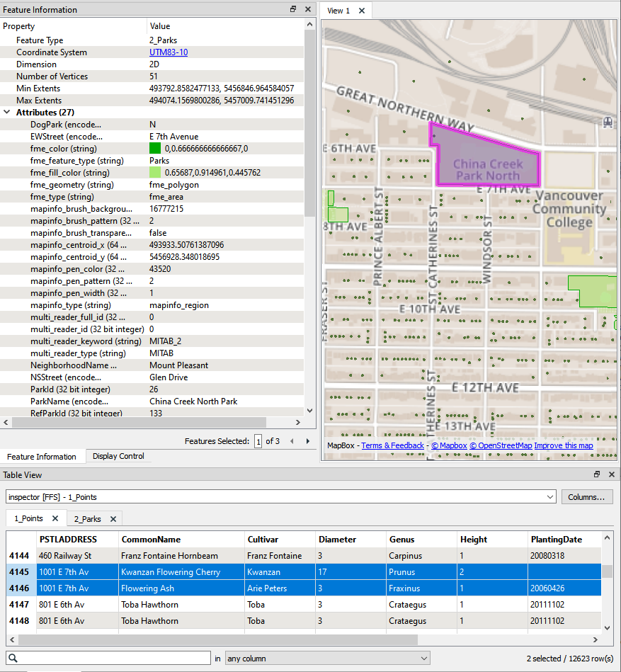
Task: Close the View 1 tab
Action: [x=362, y=11]
